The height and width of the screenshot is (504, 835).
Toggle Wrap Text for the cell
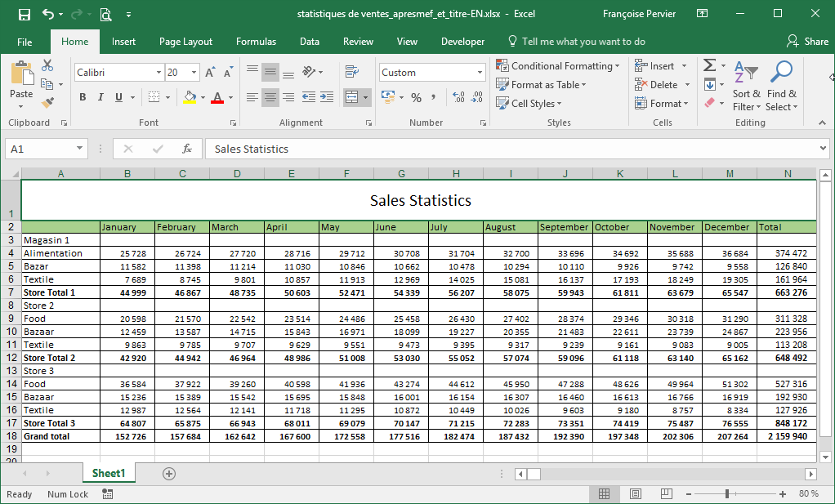click(352, 71)
